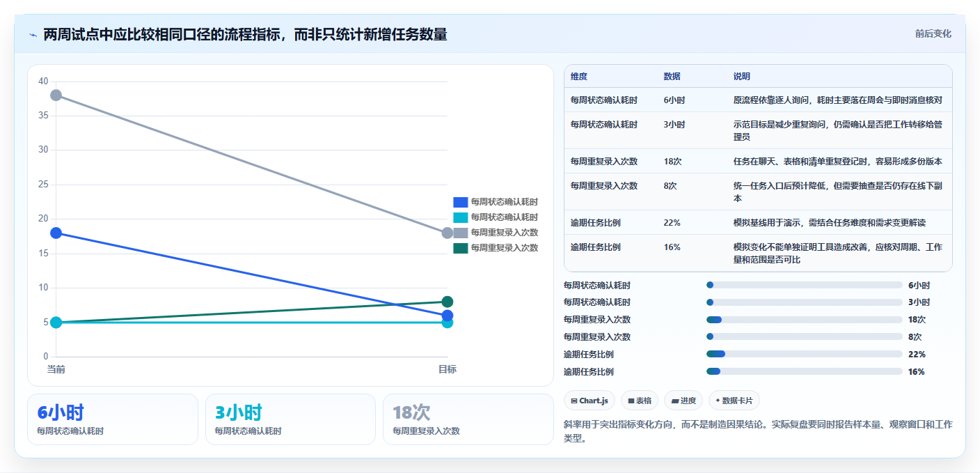The image size is (980, 473).
Task: Click the 当前 x-axis label
Action: (56, 369)
